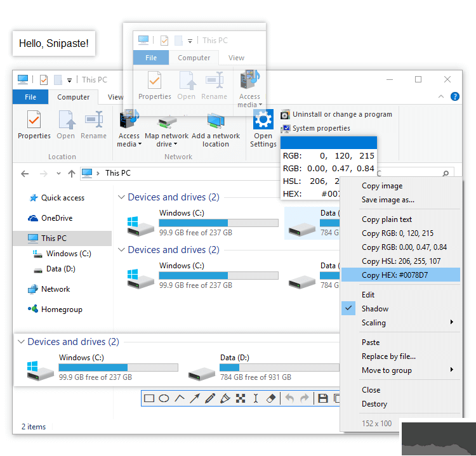The image size is (476, 456).
Task: Select Save image as... from context menu
Action: pyautogui.click(x=388, y=200)
